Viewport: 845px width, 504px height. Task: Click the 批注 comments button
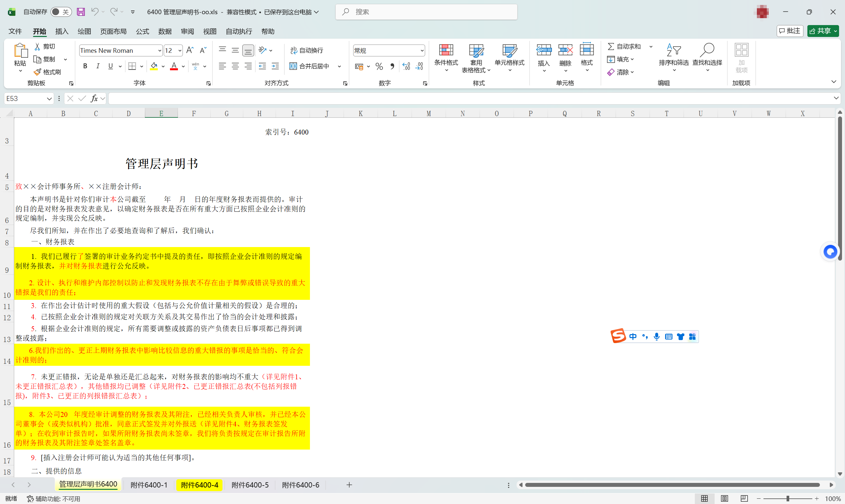tap(790, 31)
